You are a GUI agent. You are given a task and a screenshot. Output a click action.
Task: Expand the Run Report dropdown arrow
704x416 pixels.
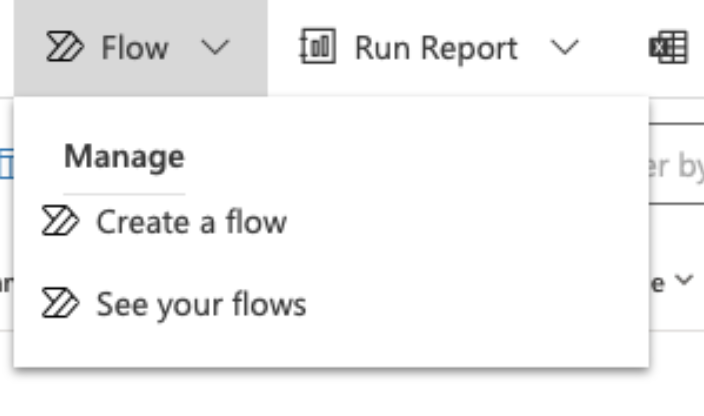pyautogui.click(x=565, y=48)
